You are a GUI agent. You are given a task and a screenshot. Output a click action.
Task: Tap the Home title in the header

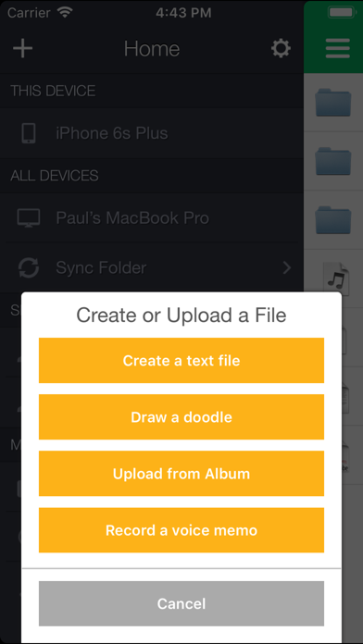pyautogui.click(x=152, y=49)
